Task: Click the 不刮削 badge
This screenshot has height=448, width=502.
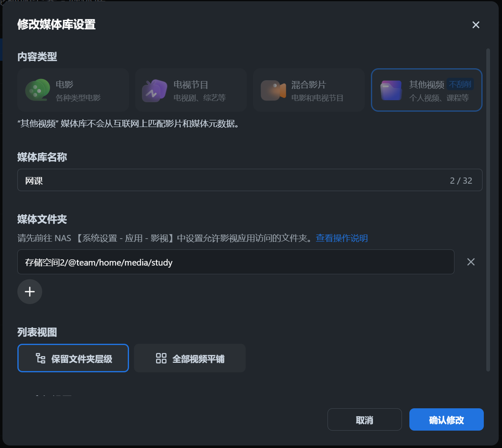Action: pyautogui.click(x=460, y=84)
